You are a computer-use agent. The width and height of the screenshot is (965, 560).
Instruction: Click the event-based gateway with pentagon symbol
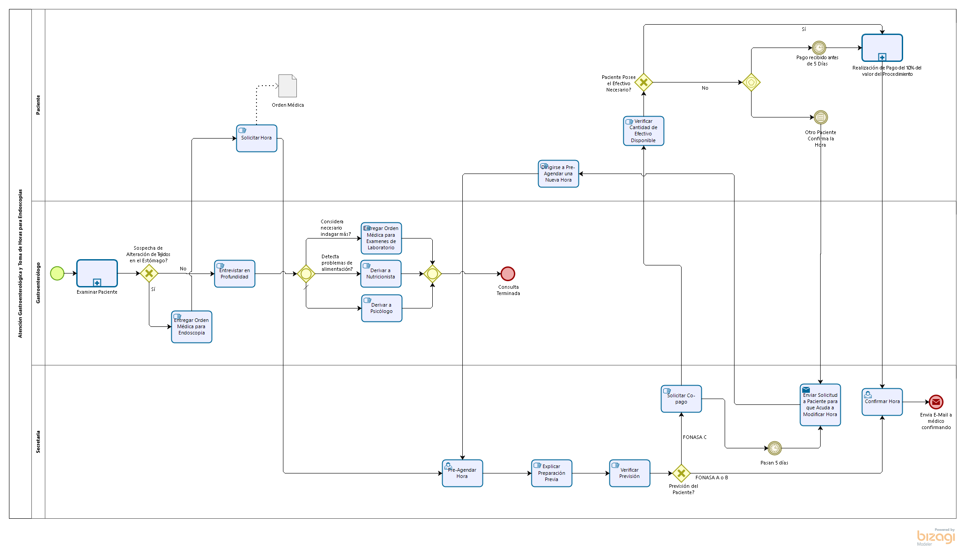pyautogui.click(x=751, y=82)
